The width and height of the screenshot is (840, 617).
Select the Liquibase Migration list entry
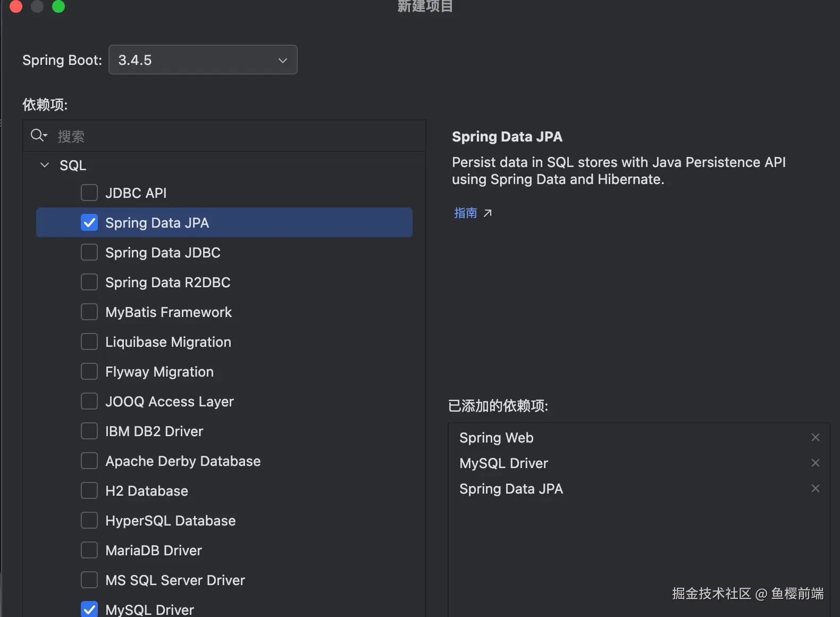pyautogui.click(x=168, y=342)
